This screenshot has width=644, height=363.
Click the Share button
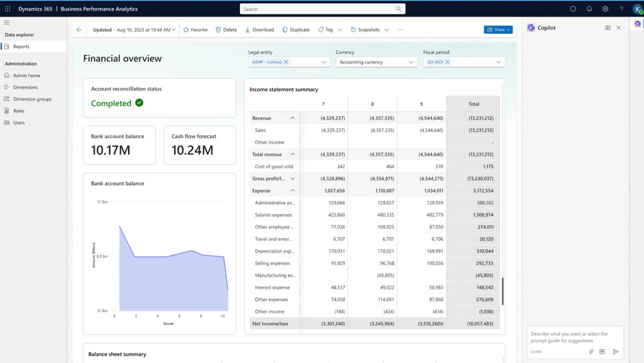[498, 30]
